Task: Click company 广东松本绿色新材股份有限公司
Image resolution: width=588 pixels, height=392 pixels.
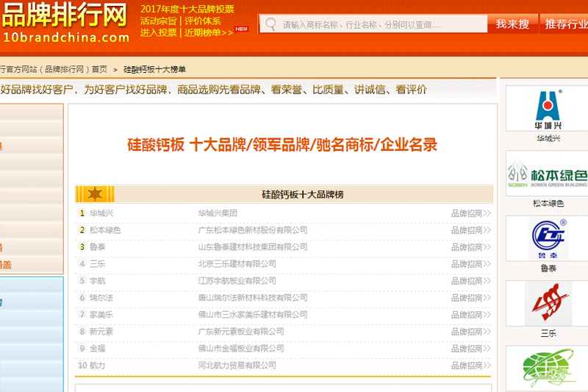Action: point(253,230)
